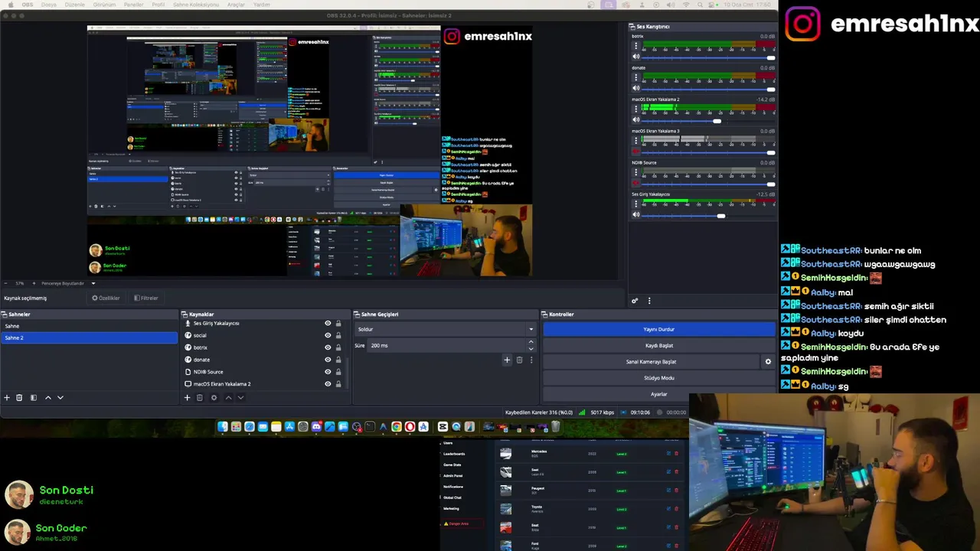Delete the selected scene using trash icon
Screen dimensions: 980x551
click(x=19, y=398)
